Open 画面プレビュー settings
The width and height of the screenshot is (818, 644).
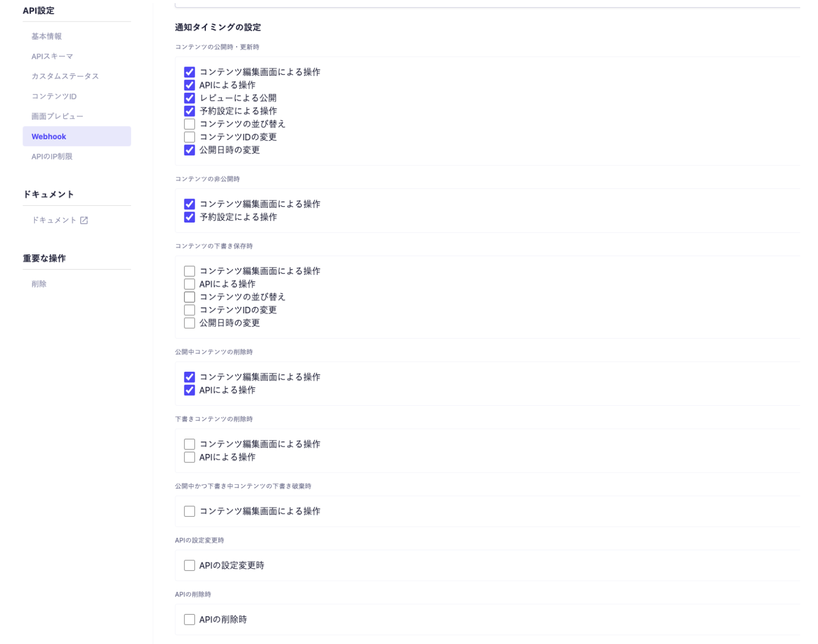click(57, 116)
